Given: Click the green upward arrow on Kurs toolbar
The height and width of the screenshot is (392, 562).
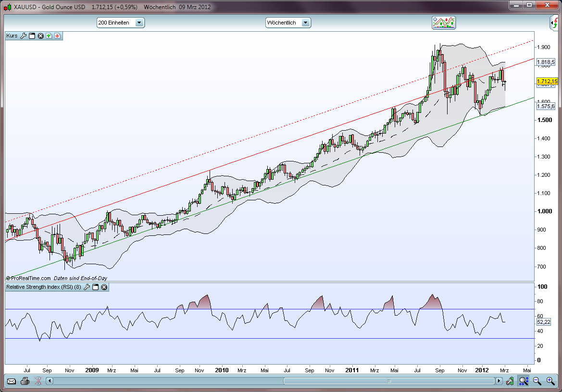Looking at the screenshot, I should pos(49,36).
